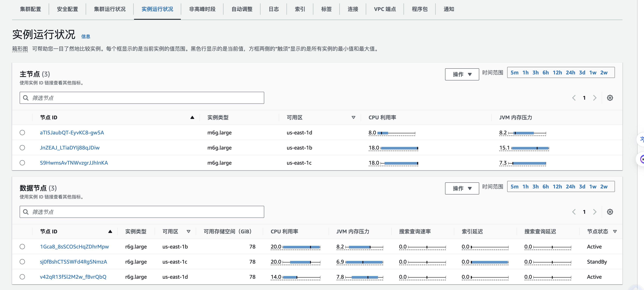644x290 pixels.
Task: Open settings gear for master nodes table
Action: click(610, 98)
